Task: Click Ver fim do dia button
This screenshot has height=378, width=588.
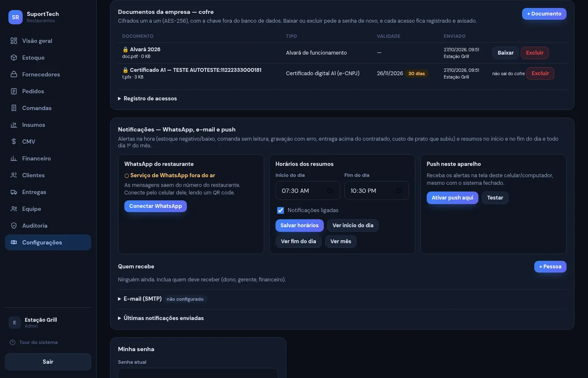Action: point(299,241)
